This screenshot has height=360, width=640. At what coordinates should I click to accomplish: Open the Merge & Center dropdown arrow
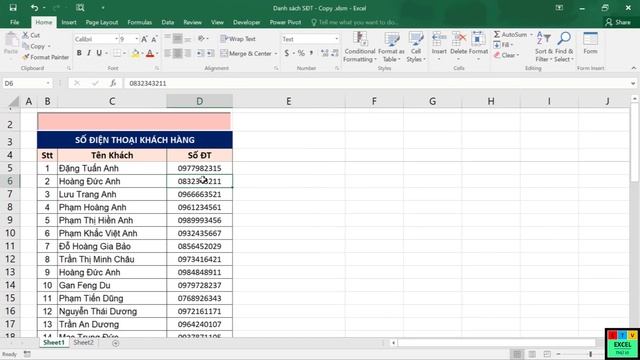[276, 53]
